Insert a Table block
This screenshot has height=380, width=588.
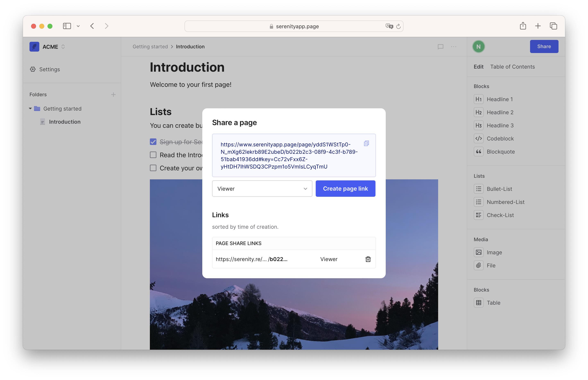coord(493,303)
